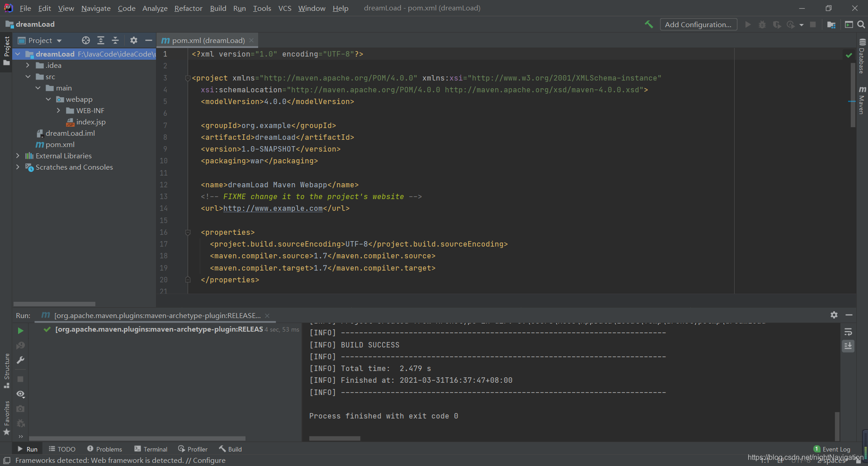Open the Problems tool button
868x466 pixels.
[x=104, y=449]
